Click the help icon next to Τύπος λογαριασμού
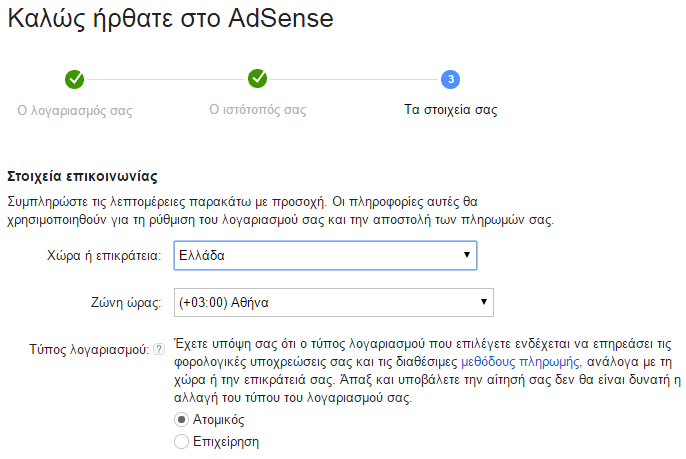The height and width of the screenshot is (459, 686). tap(159, 349)
